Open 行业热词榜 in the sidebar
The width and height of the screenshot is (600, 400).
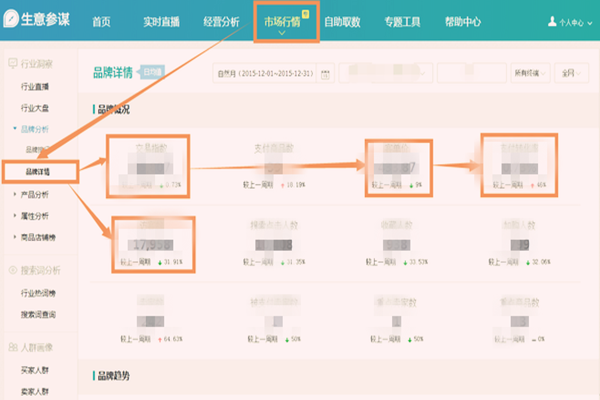point(38,293)
